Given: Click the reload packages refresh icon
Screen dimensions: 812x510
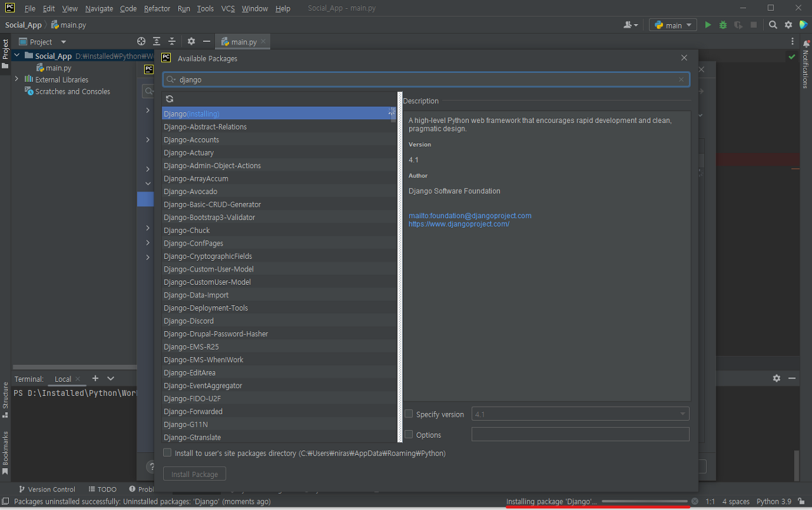Looking at the screenshot, I should (169, 99).
